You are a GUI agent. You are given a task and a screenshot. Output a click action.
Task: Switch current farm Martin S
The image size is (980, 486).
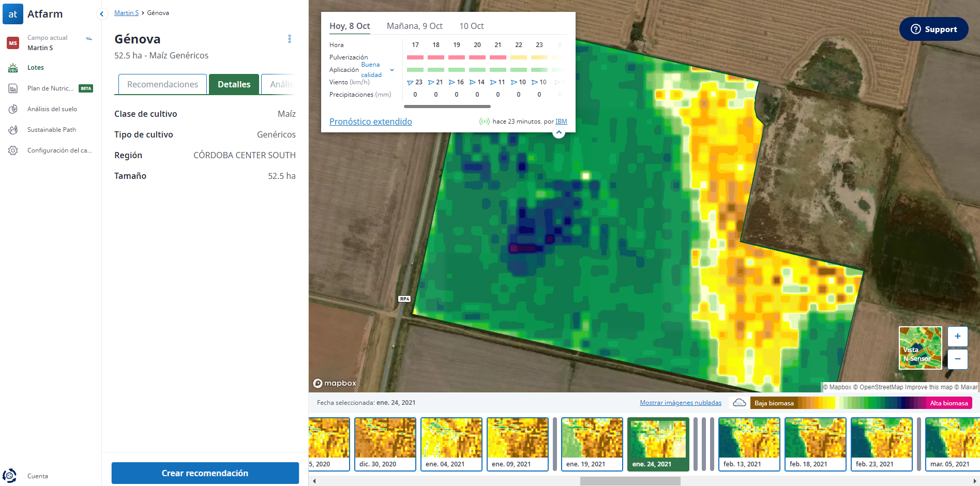click(x=89, y=39)
